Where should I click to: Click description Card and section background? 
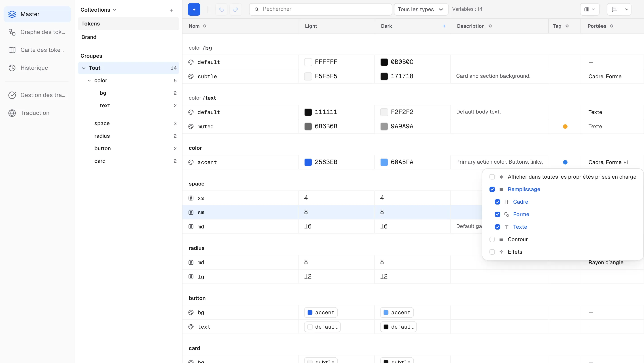pyautogui.click(x=493, y=76)
